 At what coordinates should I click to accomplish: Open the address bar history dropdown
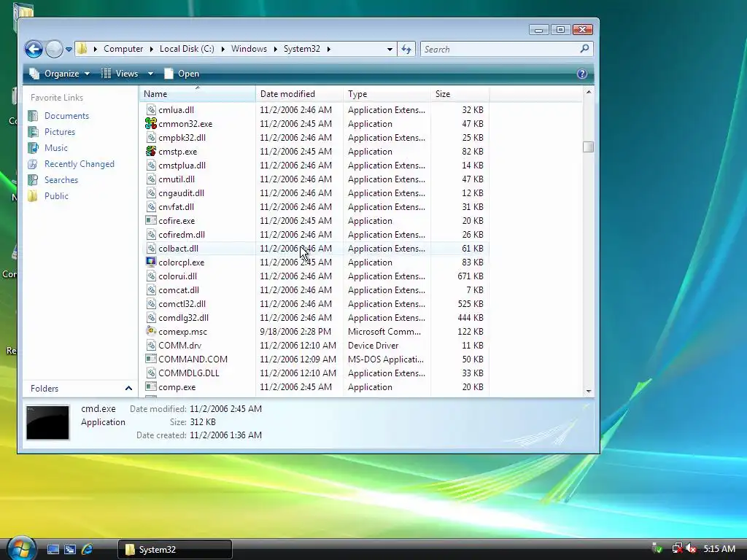390,49
